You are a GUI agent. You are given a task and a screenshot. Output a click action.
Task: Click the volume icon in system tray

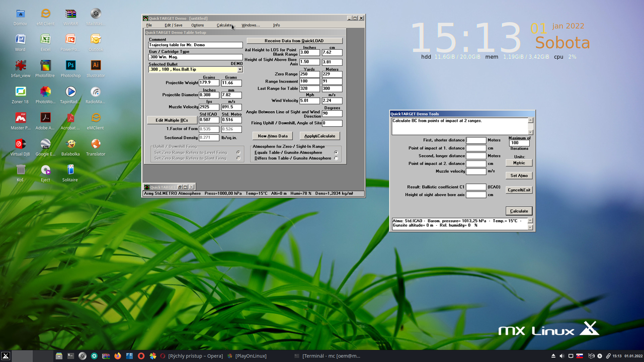pos(562,356)
